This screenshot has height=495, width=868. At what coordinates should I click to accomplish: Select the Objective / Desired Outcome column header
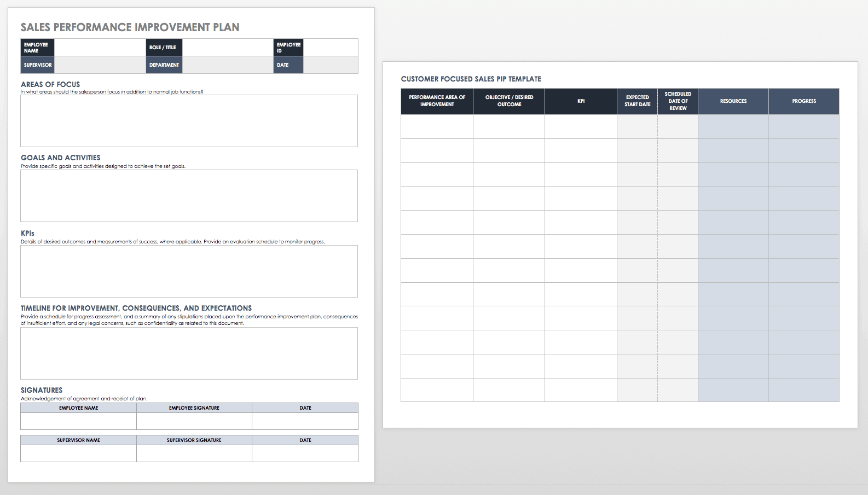tap(509, 101)
